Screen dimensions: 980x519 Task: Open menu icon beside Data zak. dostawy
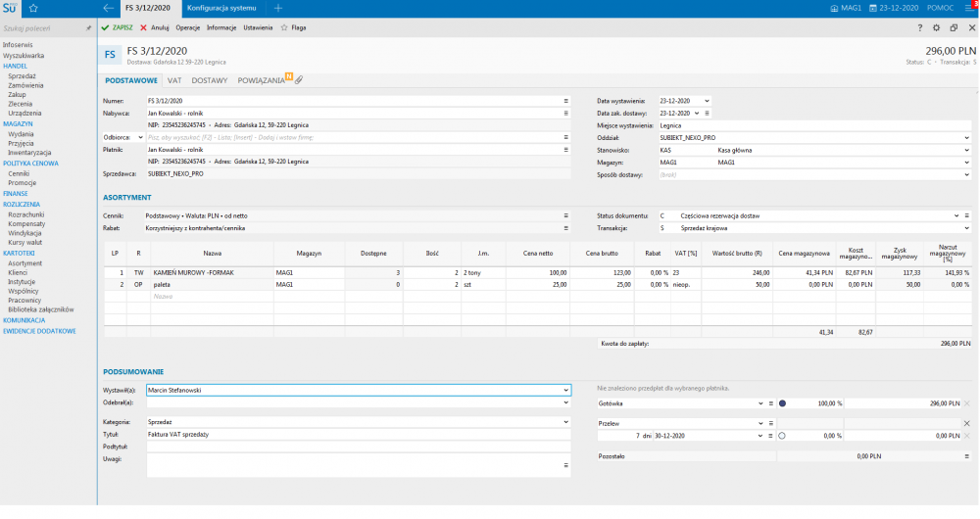tap(707, 113)
